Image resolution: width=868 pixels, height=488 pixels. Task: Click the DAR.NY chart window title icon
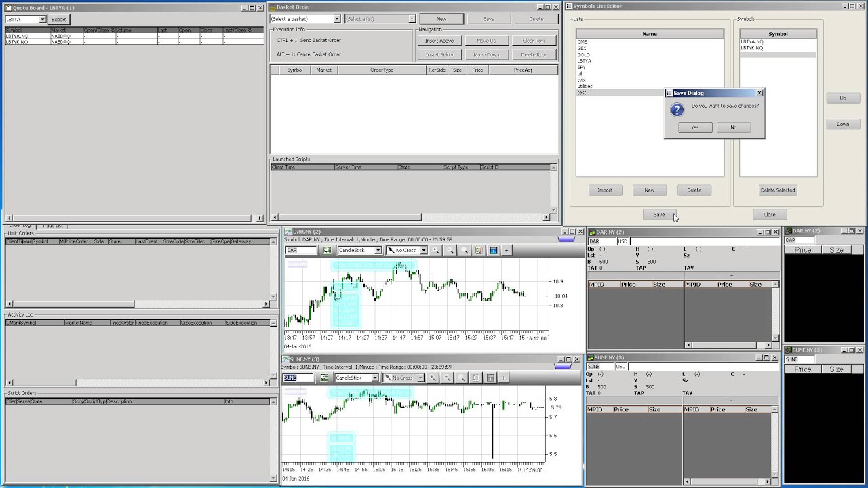[x=288, y=232]
